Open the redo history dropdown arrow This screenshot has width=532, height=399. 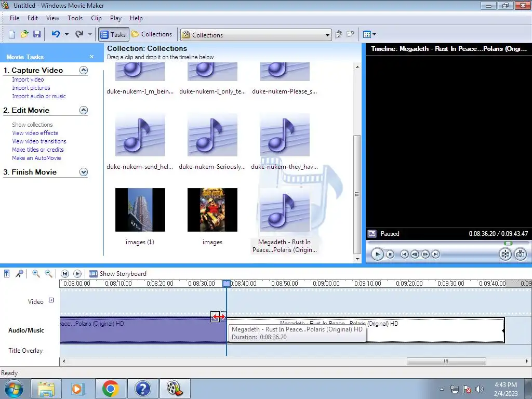click(90, 34)
